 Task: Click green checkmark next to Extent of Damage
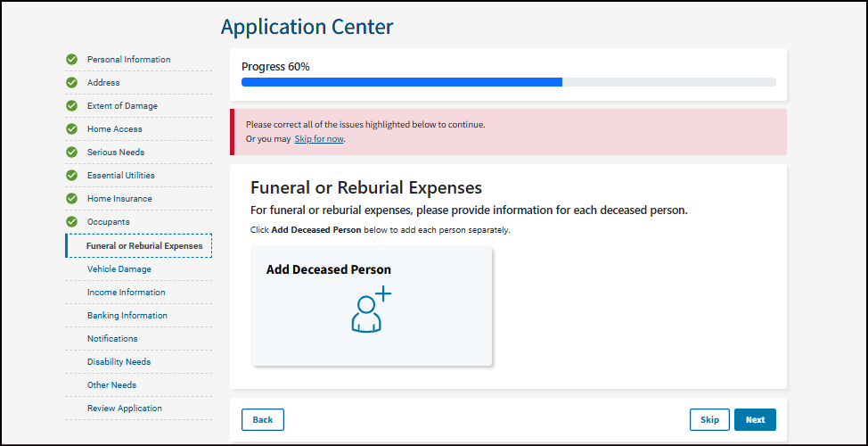tap(72, 106)
